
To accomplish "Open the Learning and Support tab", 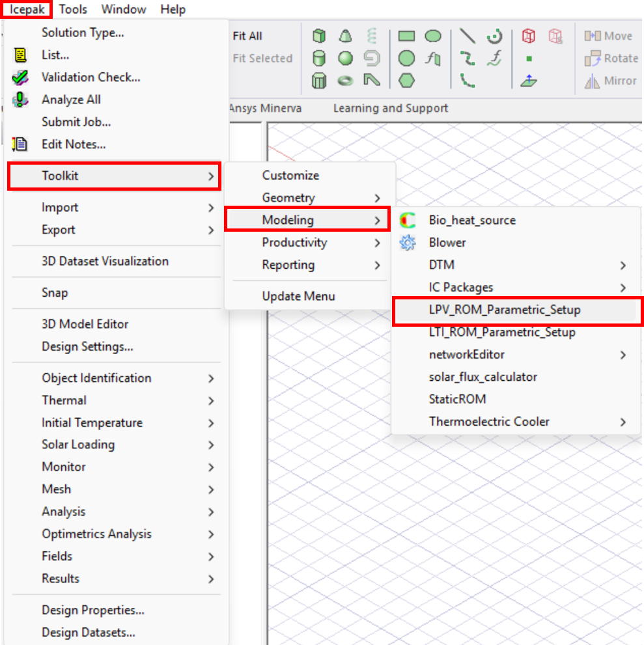I will click(x=391, y=108).
